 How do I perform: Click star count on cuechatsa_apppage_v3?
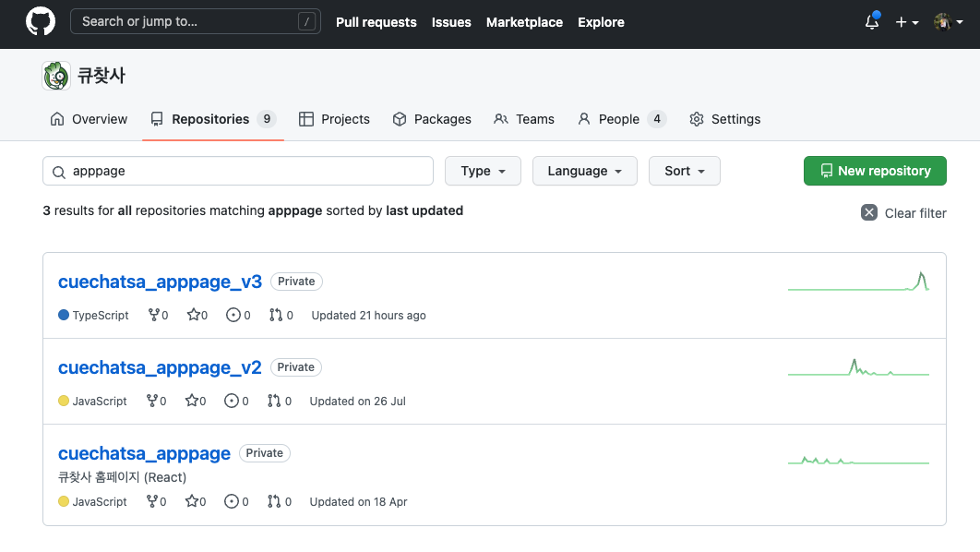click(197, 315)
